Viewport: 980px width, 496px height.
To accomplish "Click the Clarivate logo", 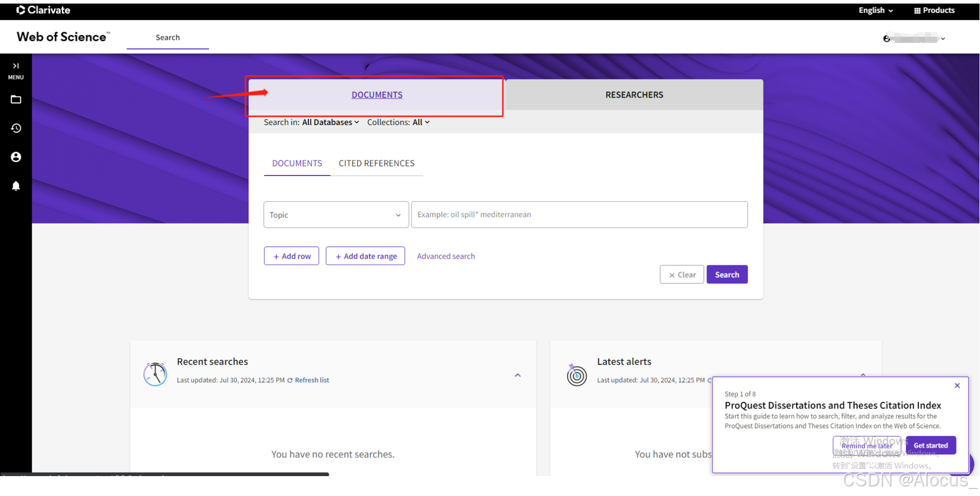I will pyautogui.click(x=43, y=10).
